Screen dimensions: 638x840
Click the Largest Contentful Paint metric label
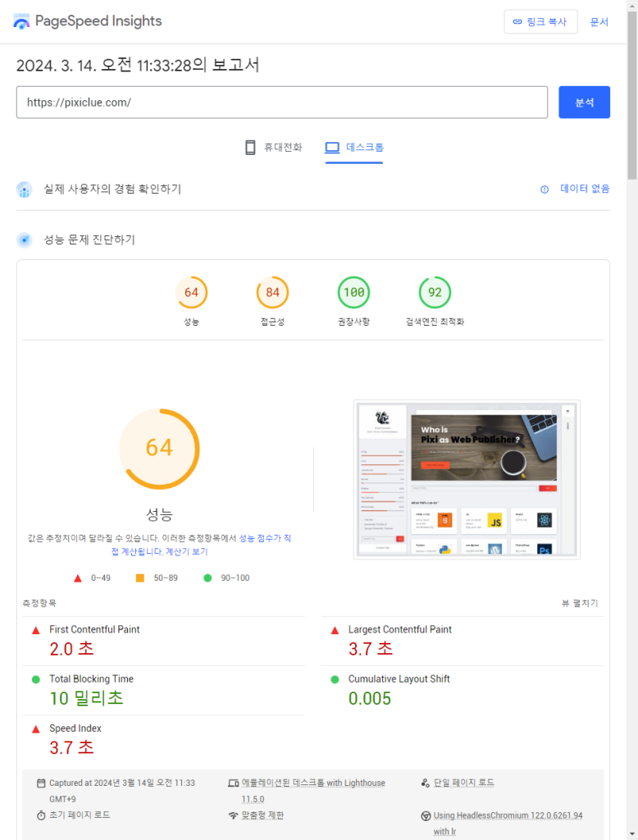tap(399, 630)
